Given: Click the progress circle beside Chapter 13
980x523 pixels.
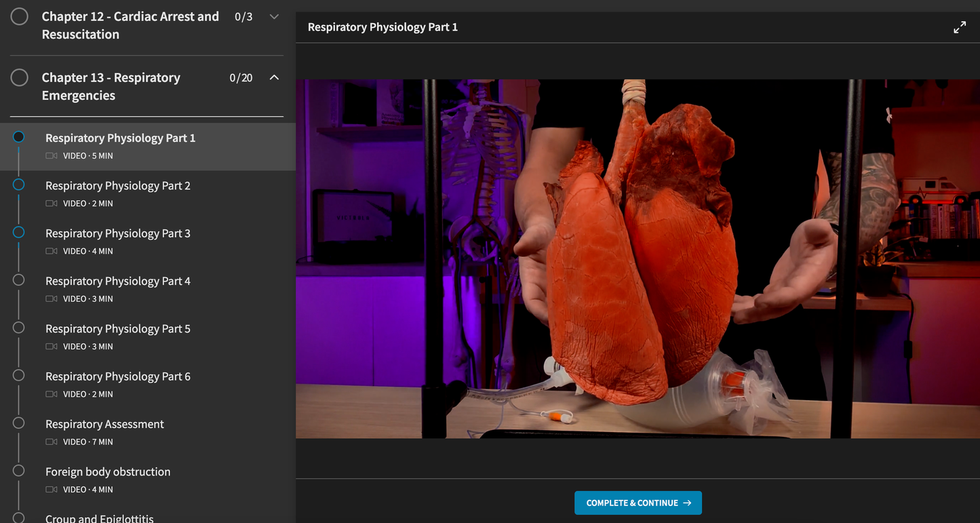Looking at the screenshot, I should 20,77.
